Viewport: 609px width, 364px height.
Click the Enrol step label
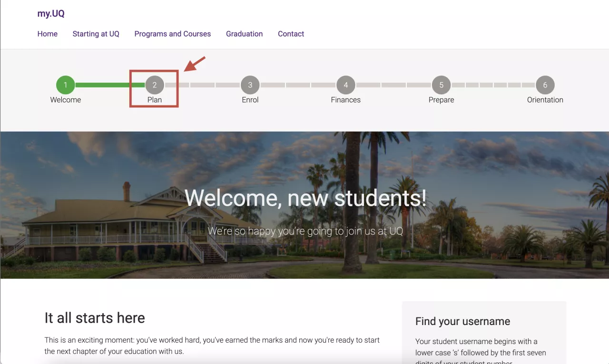pos(250,100)
